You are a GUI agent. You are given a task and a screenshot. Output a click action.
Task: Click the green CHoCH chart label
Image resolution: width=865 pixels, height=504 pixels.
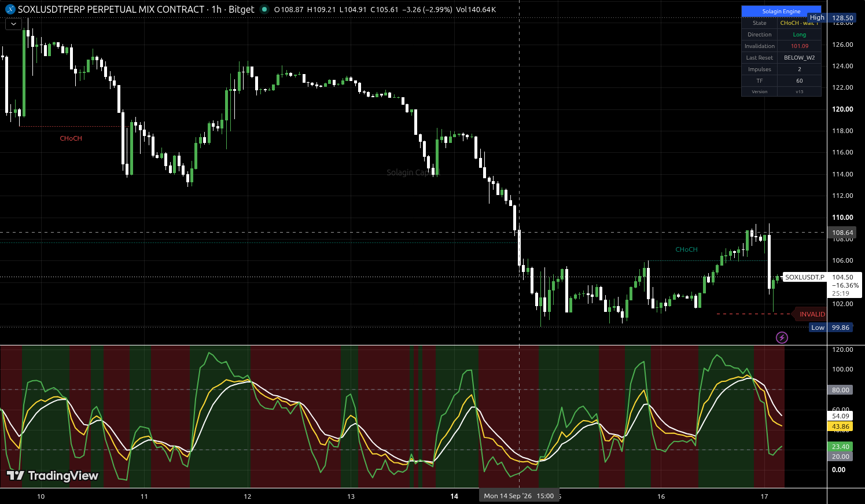687,249
